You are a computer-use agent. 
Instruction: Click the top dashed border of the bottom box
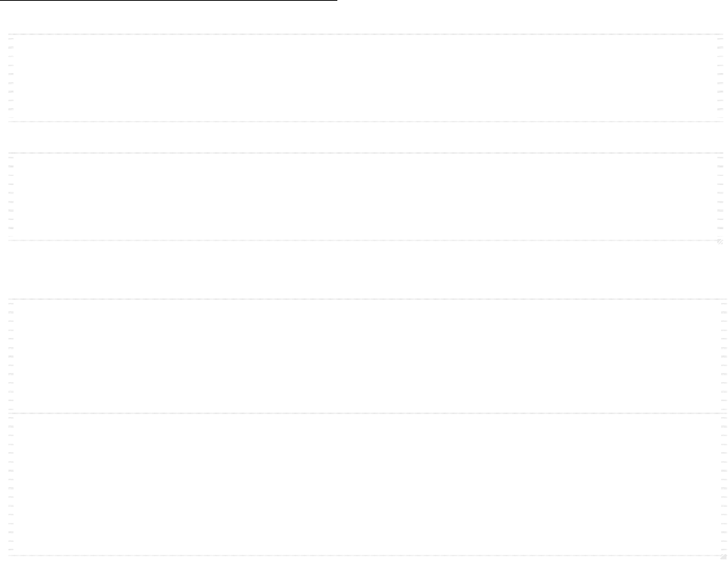click(367, 299)
